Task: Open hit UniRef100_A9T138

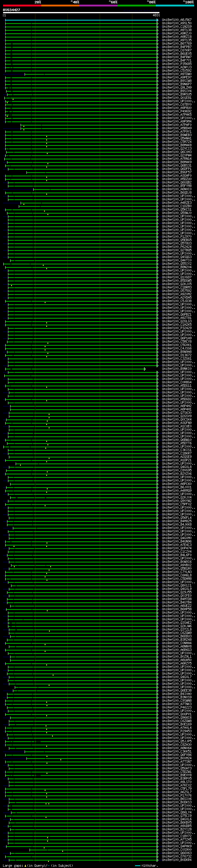Action: pos(177,30)
